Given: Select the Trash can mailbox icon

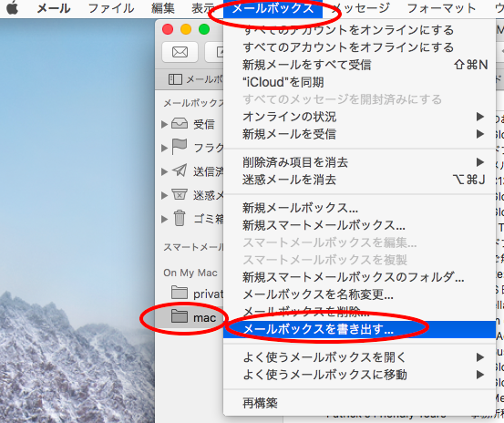Looking at the screenshot, I should (x=180, y=218).
